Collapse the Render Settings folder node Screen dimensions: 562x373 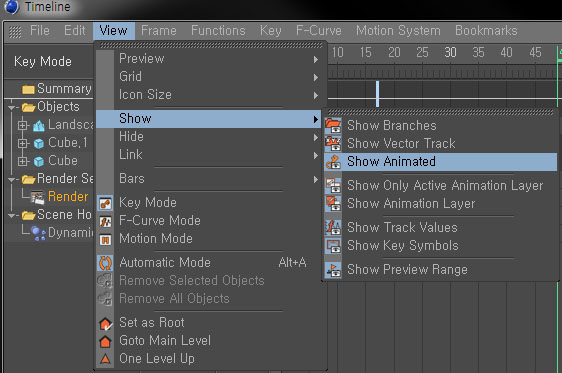point(12,180)
